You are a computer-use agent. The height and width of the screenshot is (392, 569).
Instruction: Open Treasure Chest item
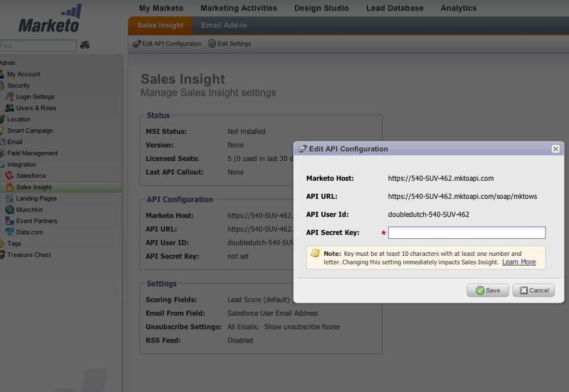coord(29,255)
